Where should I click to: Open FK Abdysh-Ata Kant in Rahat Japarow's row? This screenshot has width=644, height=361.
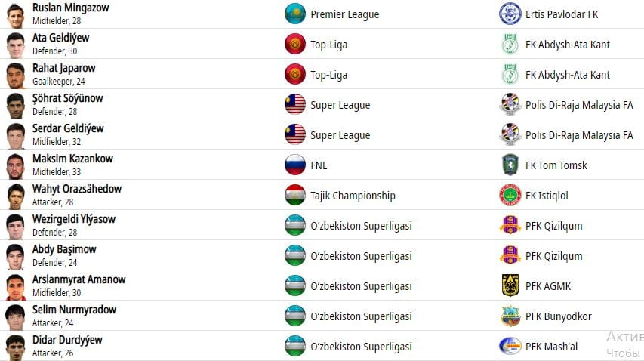(x=568, y=75)
